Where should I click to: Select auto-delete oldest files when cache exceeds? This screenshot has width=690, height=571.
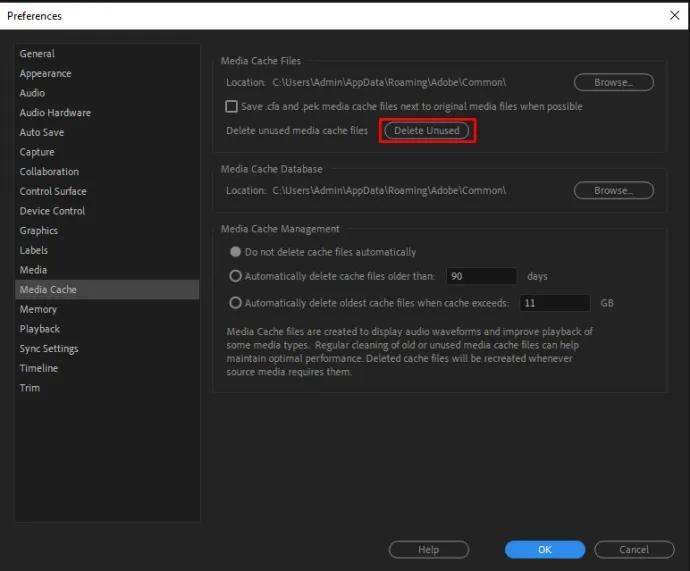236,303
